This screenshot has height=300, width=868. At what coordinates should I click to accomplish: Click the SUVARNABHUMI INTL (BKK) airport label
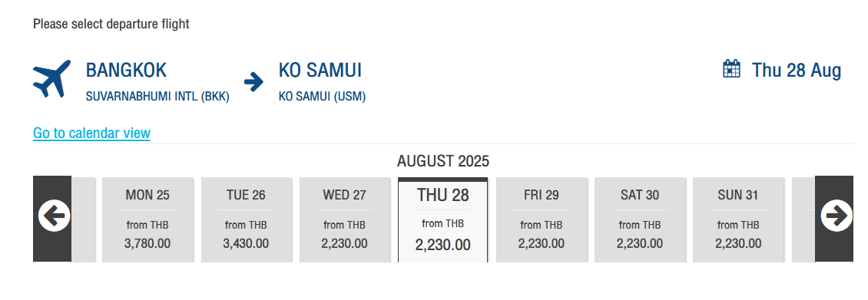click(x=157, y=97)
